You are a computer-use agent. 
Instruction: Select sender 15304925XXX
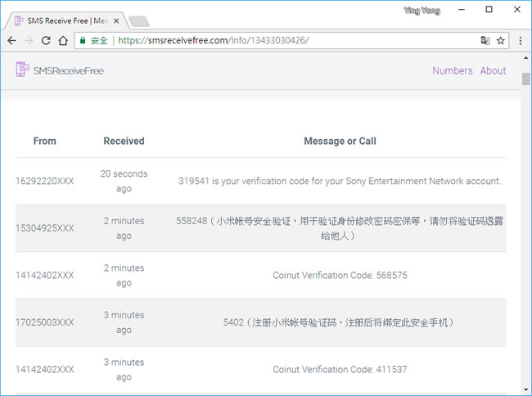(x=44, y=228)
